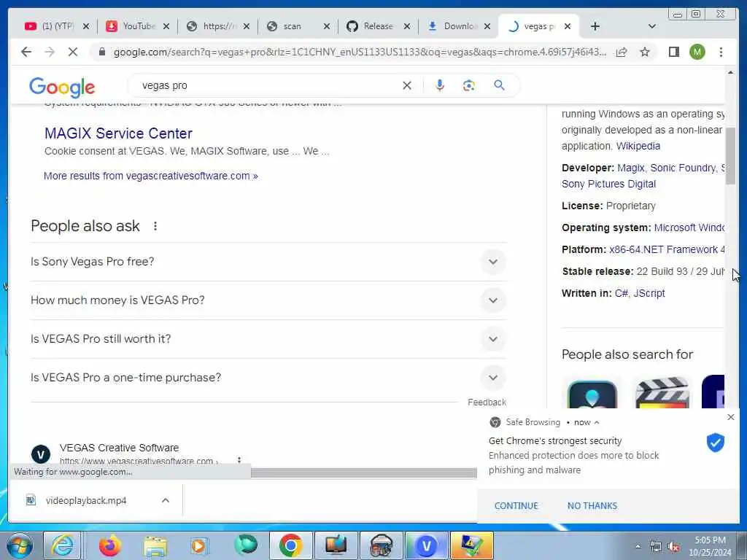Close the https:// tab
Screen dimensions: 747x560
(247, 27)
